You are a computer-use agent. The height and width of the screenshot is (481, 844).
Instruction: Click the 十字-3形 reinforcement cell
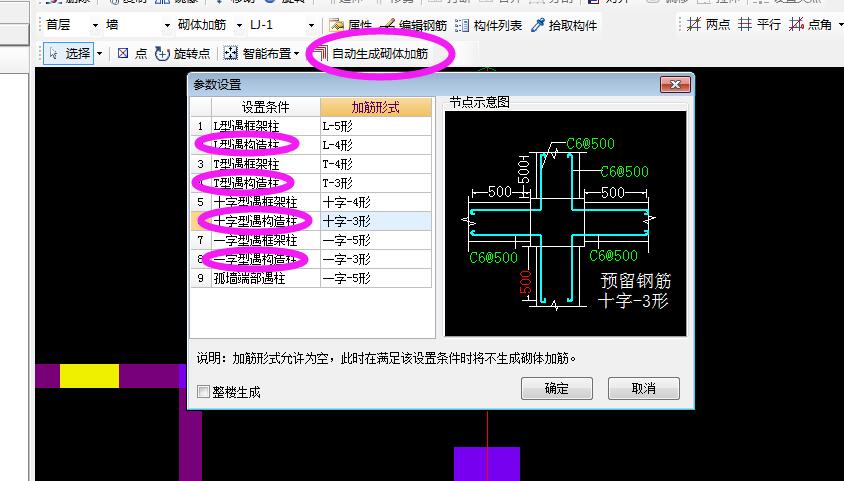point(376,221)
